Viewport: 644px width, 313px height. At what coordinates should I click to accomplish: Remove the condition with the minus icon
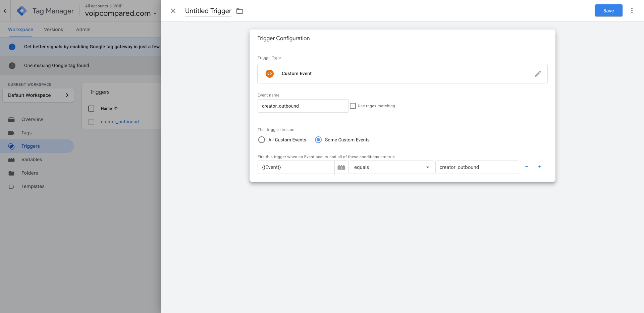pos(526,167)
